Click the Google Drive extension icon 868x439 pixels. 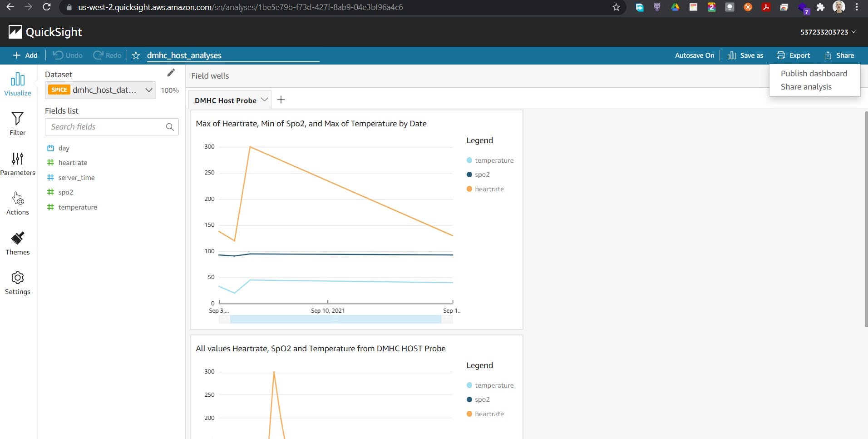(675, 7)
